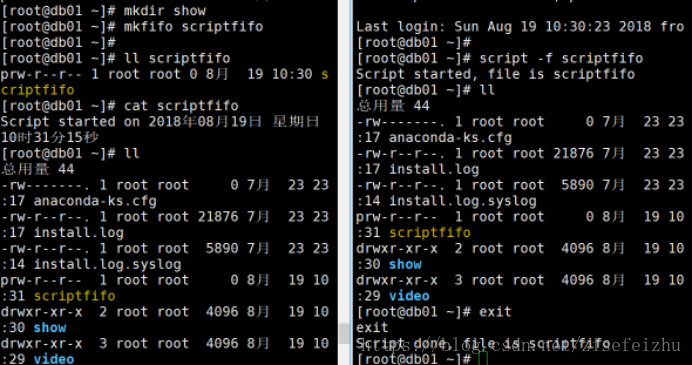
Task: Click the 5890 file size in right terminal
Action: pos(577,185)
